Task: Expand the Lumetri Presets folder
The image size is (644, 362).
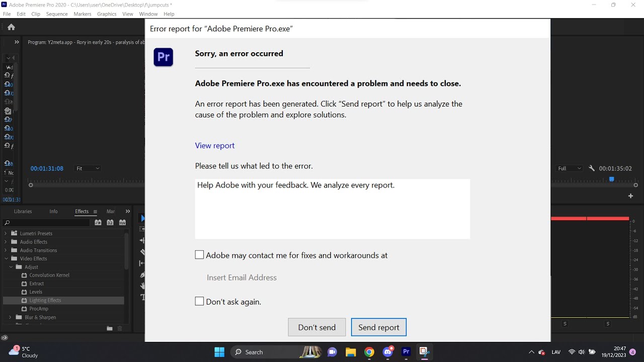Action: tap(6, 233)
